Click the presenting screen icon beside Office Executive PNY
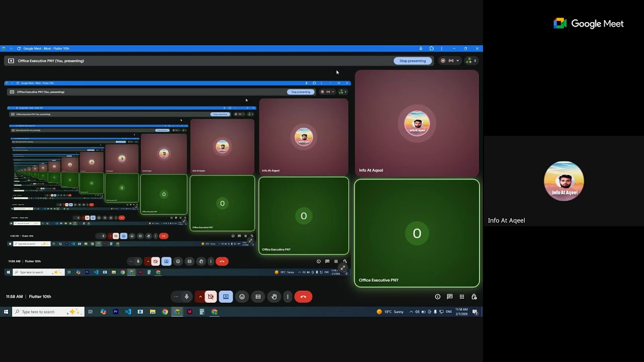Viewport: 644px width, 362px height. (x=11, y=61)
